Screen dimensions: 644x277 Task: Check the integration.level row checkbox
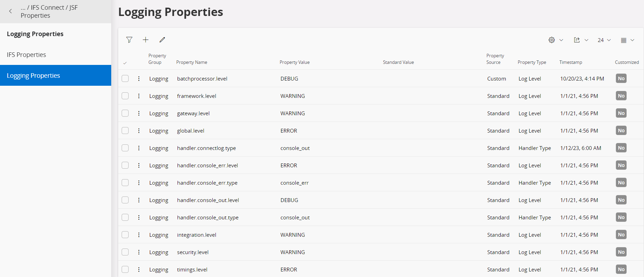click(x=125, y=235)
